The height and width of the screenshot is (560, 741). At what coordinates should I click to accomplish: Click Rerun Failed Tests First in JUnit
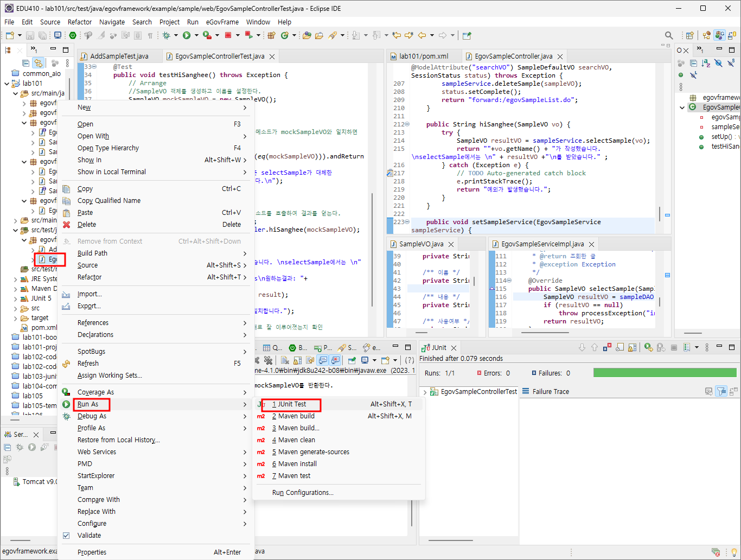661,347
